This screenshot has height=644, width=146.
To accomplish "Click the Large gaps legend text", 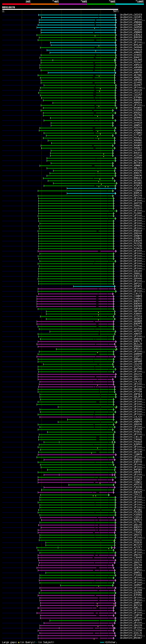I will [x=28, y=642].
